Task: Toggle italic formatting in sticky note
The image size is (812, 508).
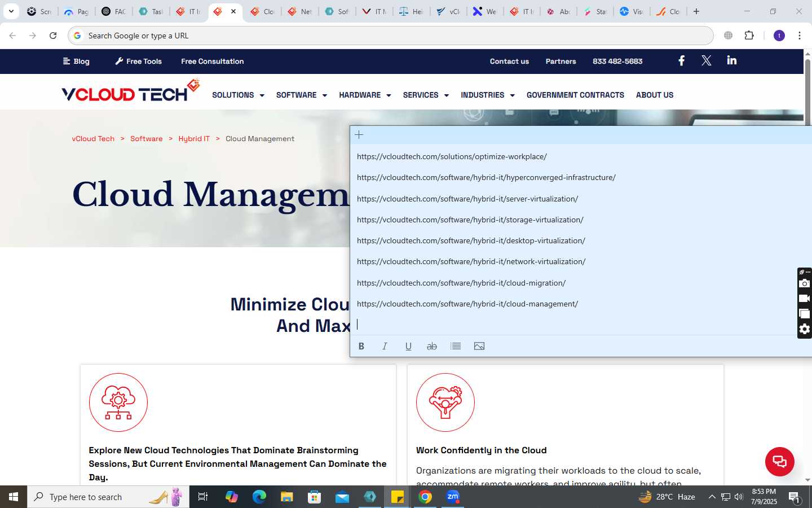Action: pos(385,346)
